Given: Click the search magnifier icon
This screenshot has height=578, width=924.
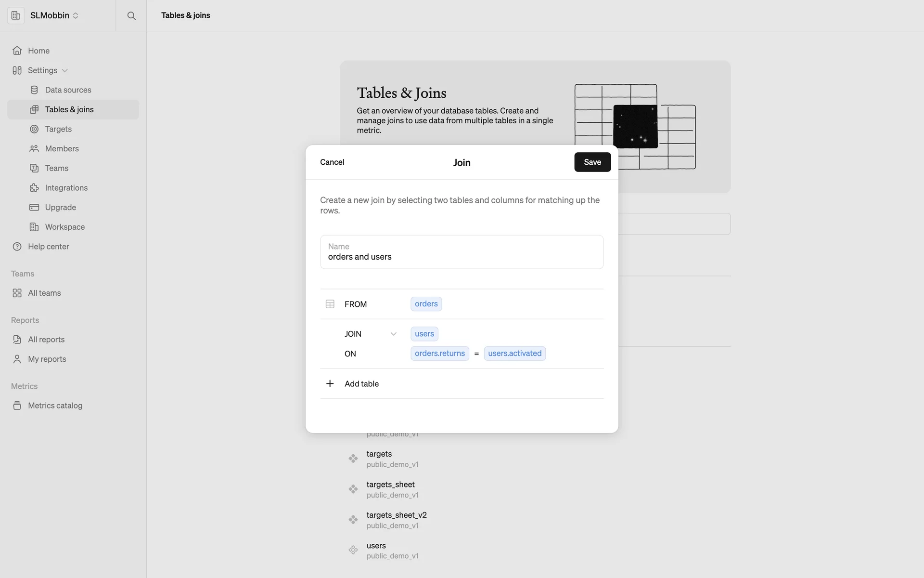Looking at the screenshot, I should click(x=131, y=16).
